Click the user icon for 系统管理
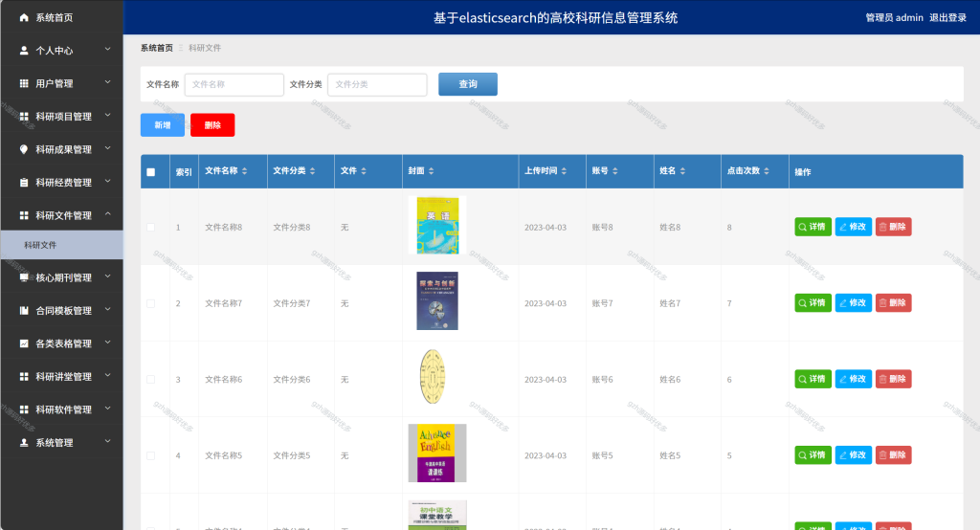 coord(24,443)
